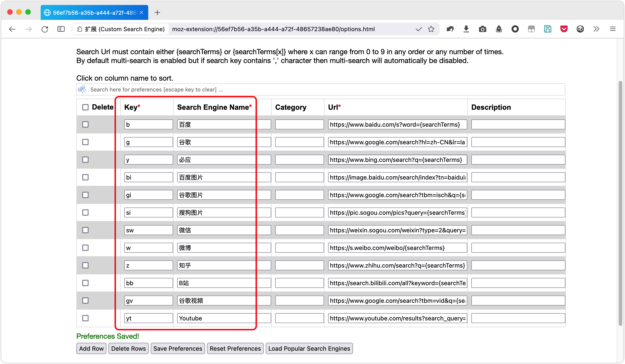Click the page vertical scrollbar
Image resolution: width=625 pixels, height=364 pixels.
point(620,203)
